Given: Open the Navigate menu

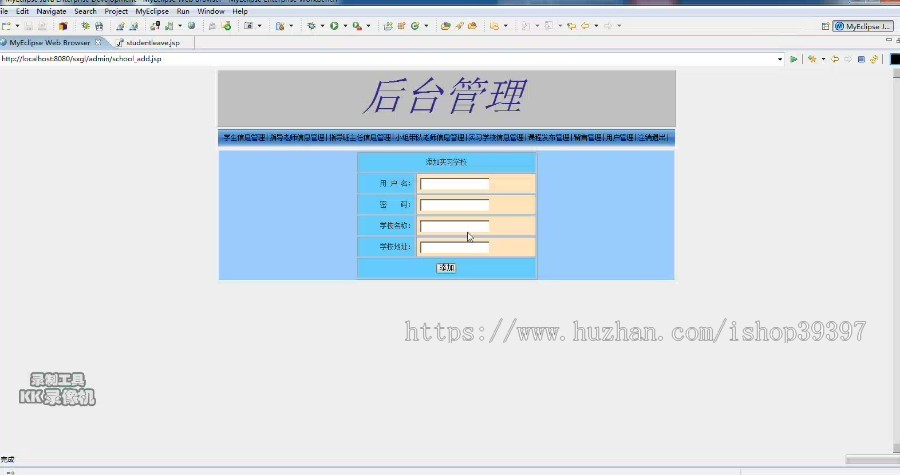Looking at the screenshot, I should (51, 11).
